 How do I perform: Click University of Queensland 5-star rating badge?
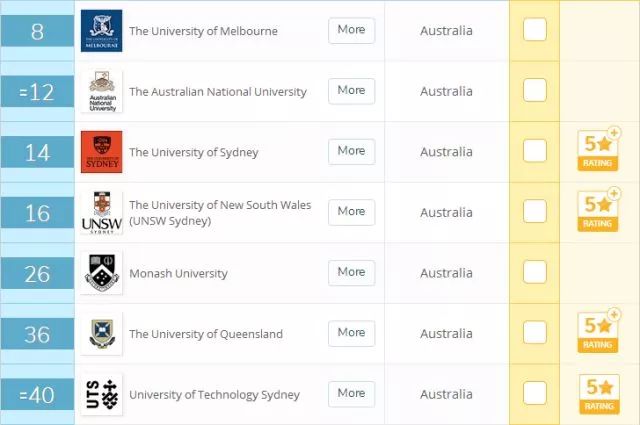pos(597,334)
